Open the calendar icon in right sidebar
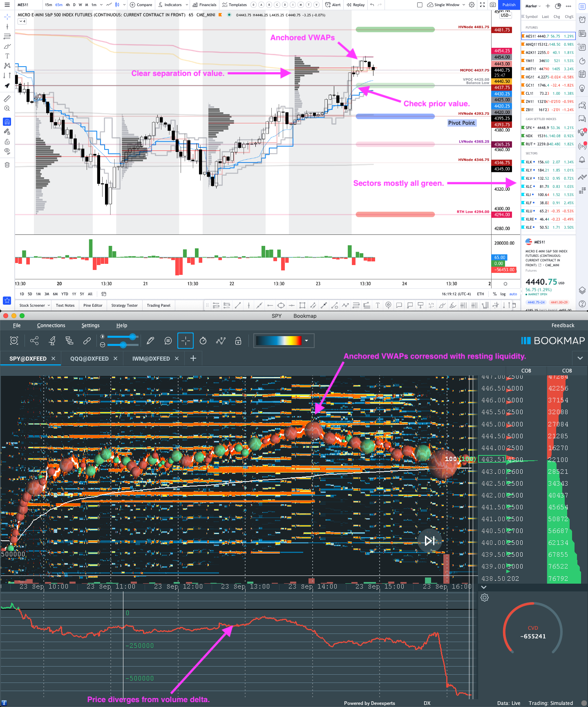 click(x=582, y=74)
